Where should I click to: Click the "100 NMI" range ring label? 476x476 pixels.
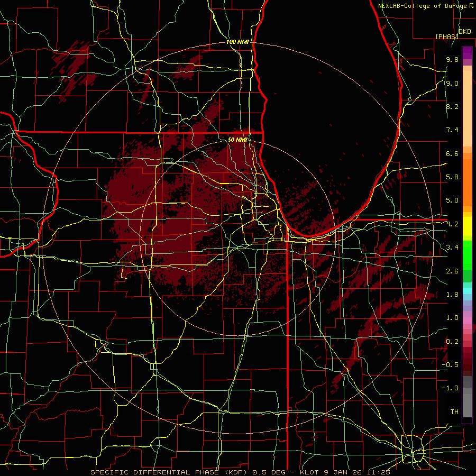(237, 42)
